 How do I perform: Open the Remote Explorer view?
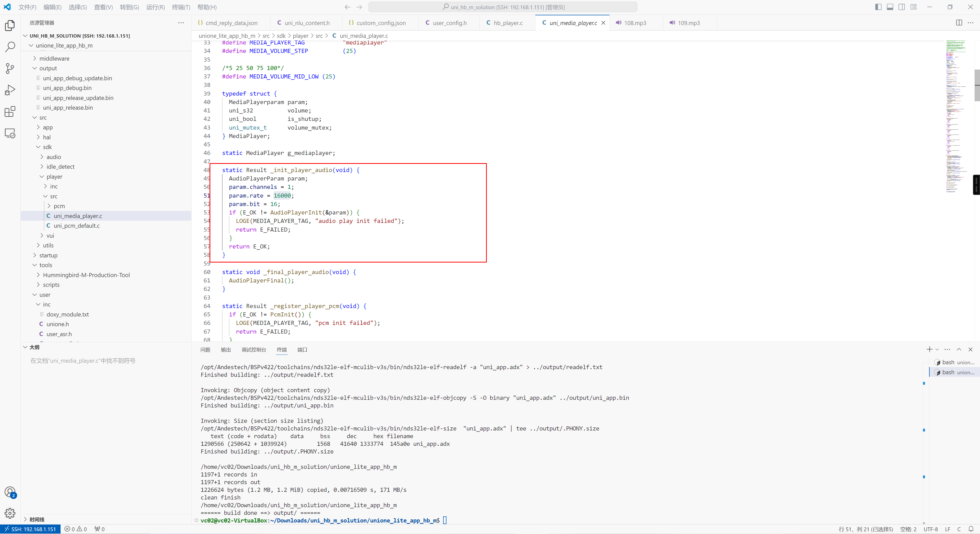pos(10,133)
